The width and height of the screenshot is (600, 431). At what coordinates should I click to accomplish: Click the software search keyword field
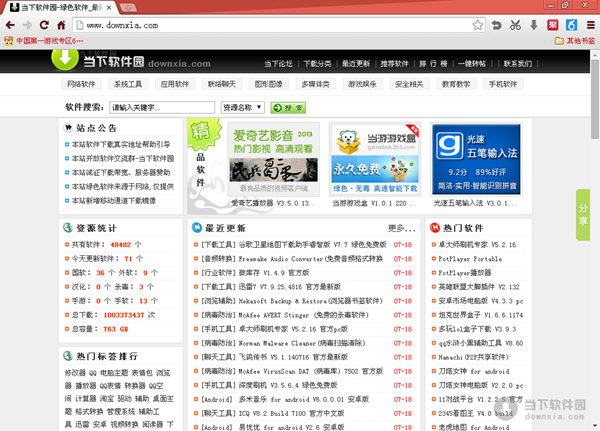pos(162,108)
